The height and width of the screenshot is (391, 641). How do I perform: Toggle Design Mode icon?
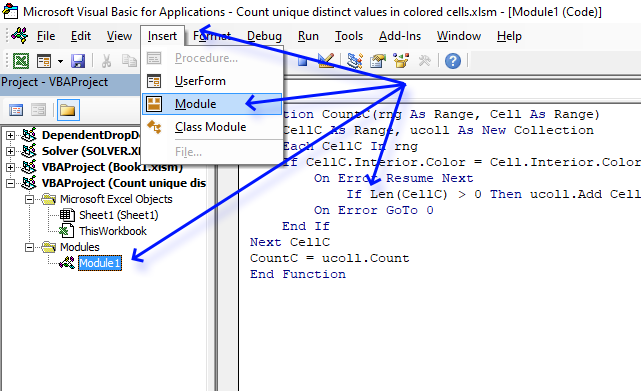coord(326,60)
